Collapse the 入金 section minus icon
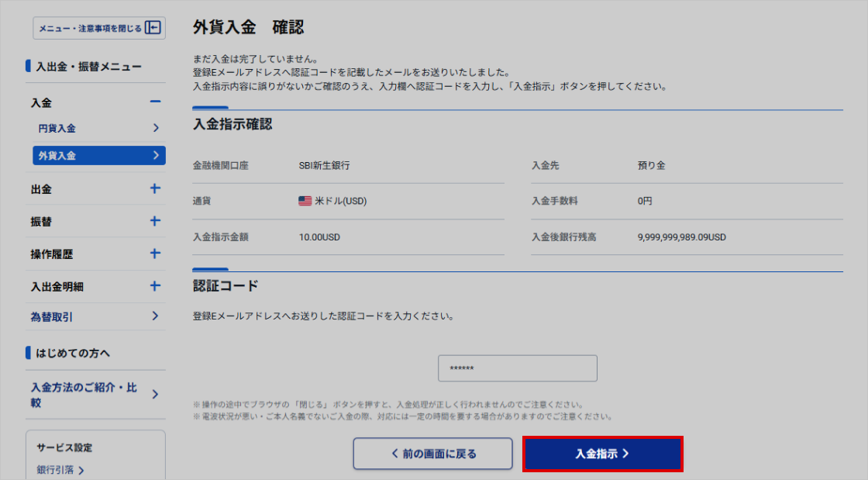The image size is (868, 480). coord(155,102)
